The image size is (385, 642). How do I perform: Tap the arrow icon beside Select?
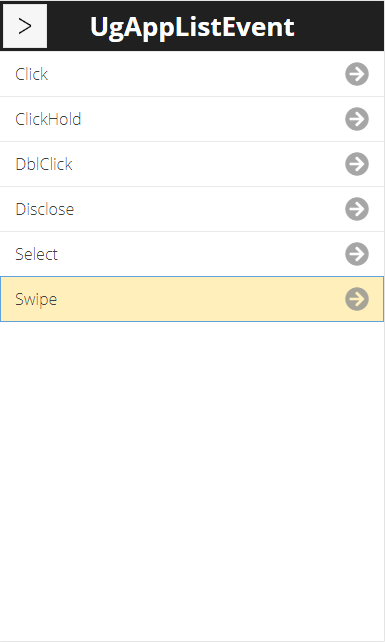click(357, 254)
